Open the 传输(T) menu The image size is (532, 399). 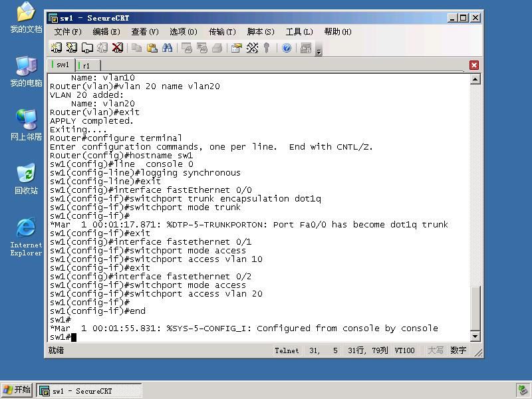(x=222, y=32)
